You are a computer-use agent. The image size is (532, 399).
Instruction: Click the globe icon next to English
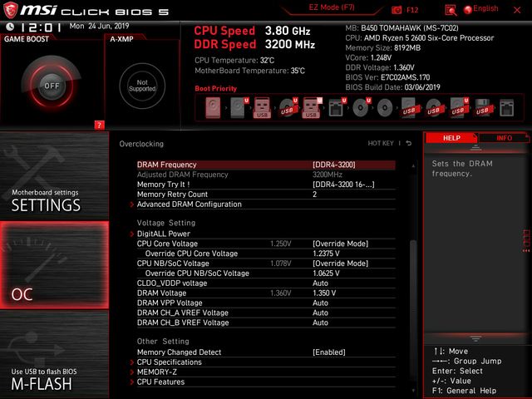click(x=467, y=10)
